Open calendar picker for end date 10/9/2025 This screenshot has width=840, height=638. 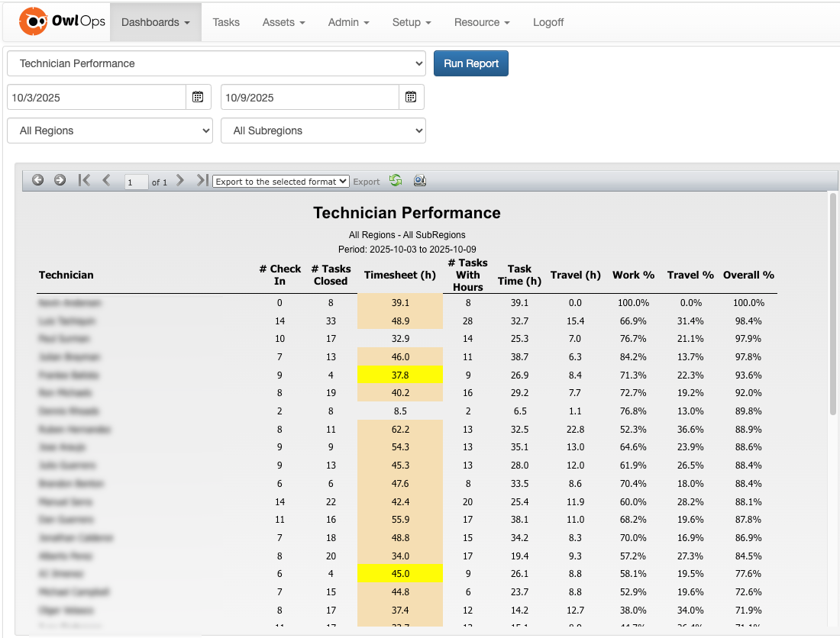tap(411, 97)
